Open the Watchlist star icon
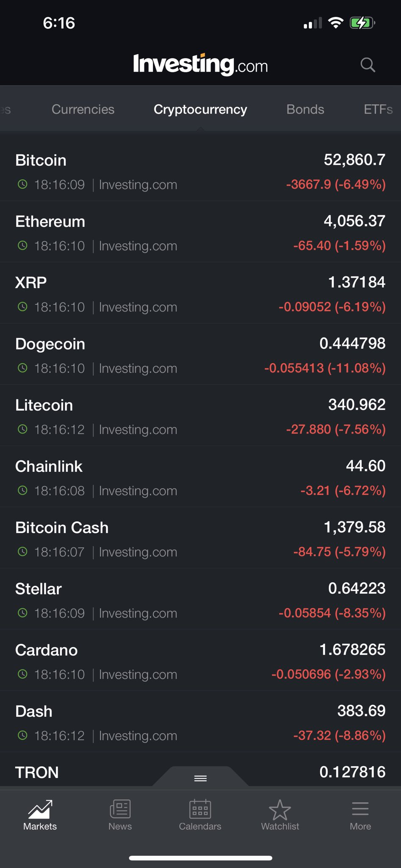The width and height of the screenshot is (401, 868). 280,810
